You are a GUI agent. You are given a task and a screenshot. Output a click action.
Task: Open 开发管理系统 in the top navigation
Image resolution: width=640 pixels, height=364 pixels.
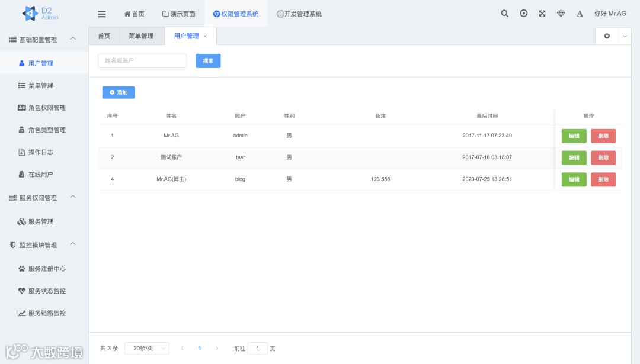coord(299,14)
